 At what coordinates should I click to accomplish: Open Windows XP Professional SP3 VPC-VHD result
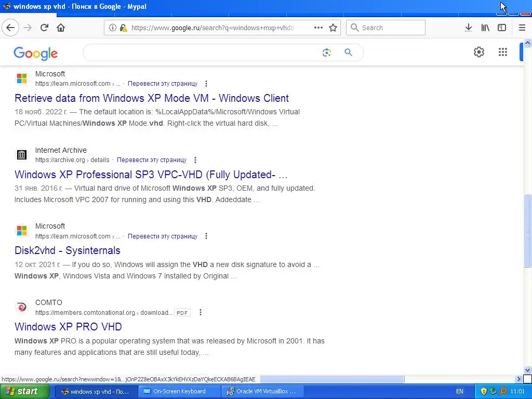[x=151, y=175]
